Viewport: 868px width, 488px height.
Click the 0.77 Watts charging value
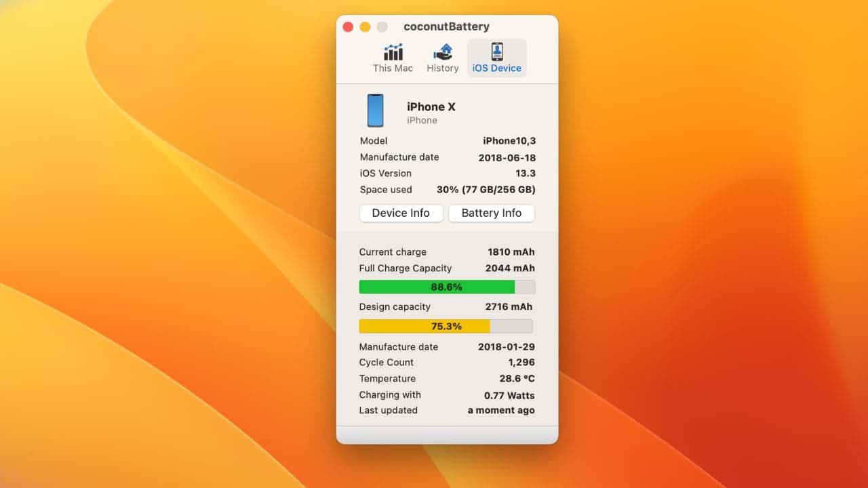509,395
